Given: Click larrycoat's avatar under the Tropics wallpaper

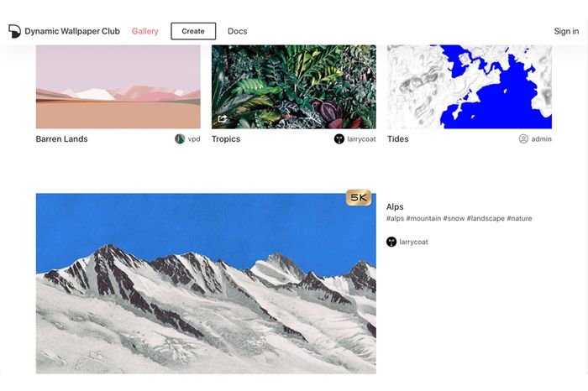Looking at the screenshot, I should pos(339,139).
